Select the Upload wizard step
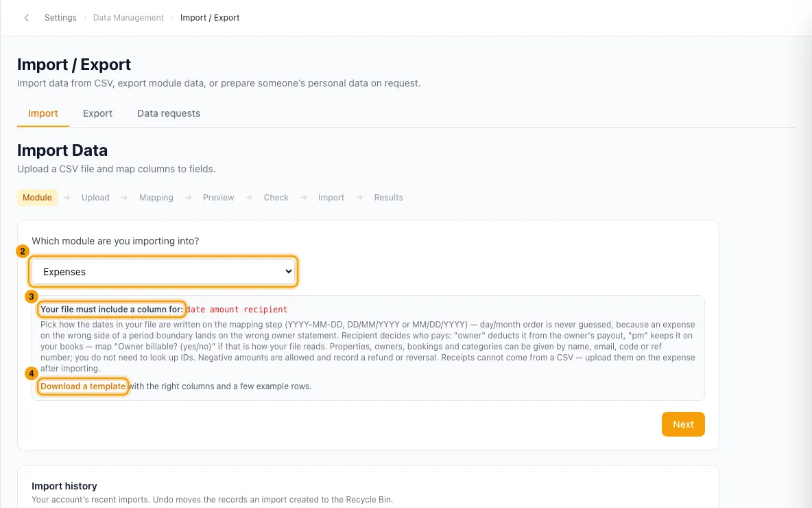 pyautogui.click(x=95, y=198)
